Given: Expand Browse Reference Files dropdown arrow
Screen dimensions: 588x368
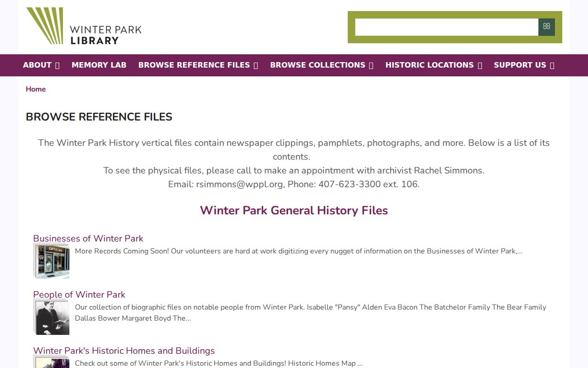Looking at the screenshot, I should (256, 65).
